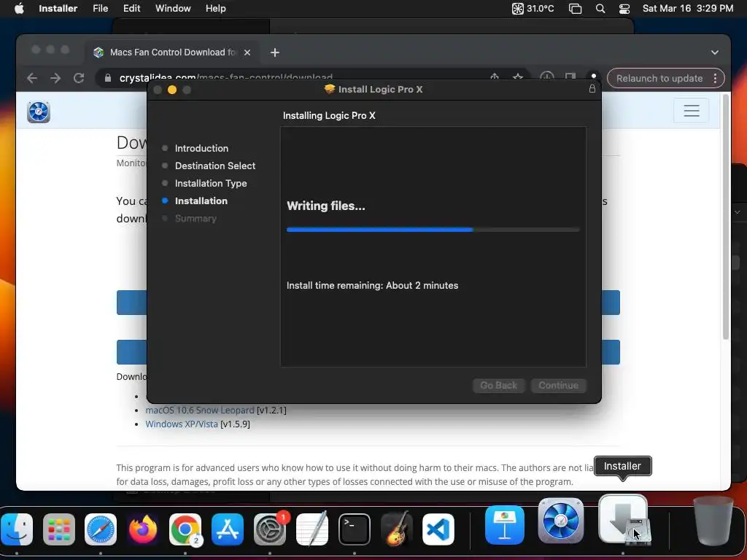The width and height of the screenshot is (747, 560).
Task: Open TextEdit from the Dock
Action: [x=312, y=529]
